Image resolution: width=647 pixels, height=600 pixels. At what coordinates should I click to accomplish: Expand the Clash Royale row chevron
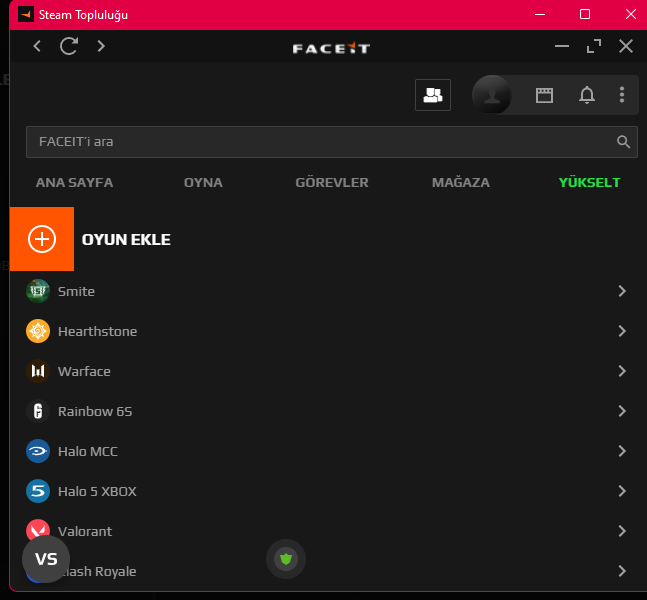(x=622, y=571)
